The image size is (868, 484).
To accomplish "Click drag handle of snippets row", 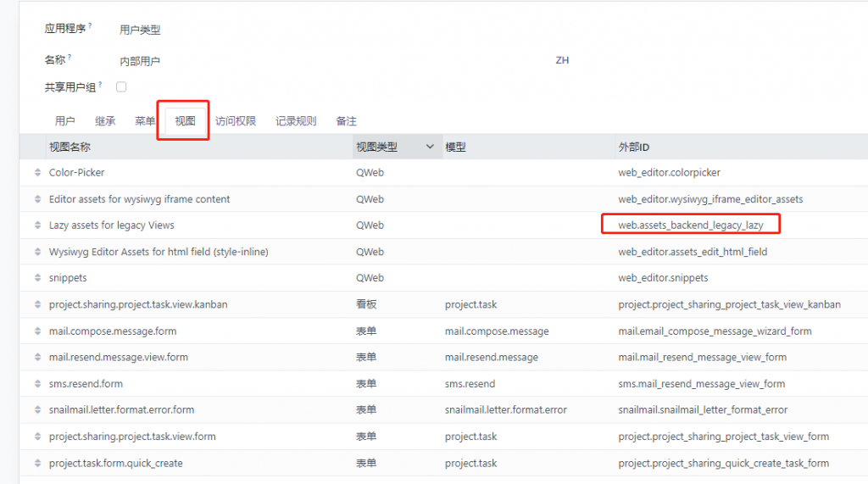I will [x=37, y=277].
